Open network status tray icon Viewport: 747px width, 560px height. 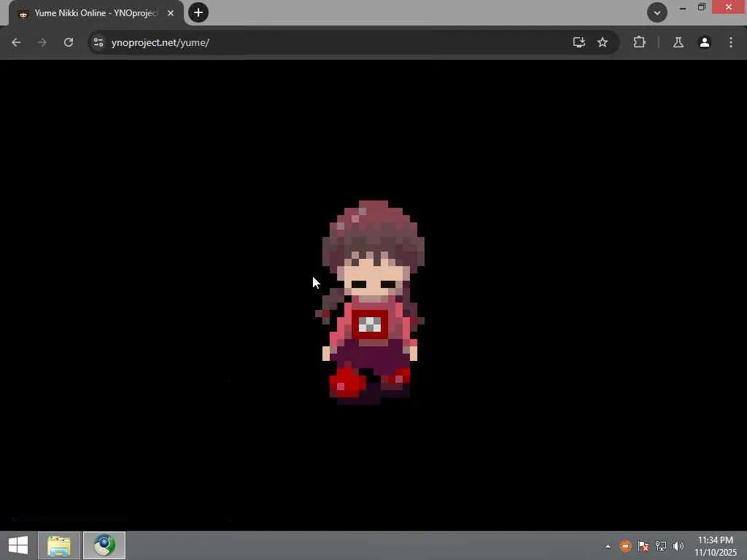point(661,546)
